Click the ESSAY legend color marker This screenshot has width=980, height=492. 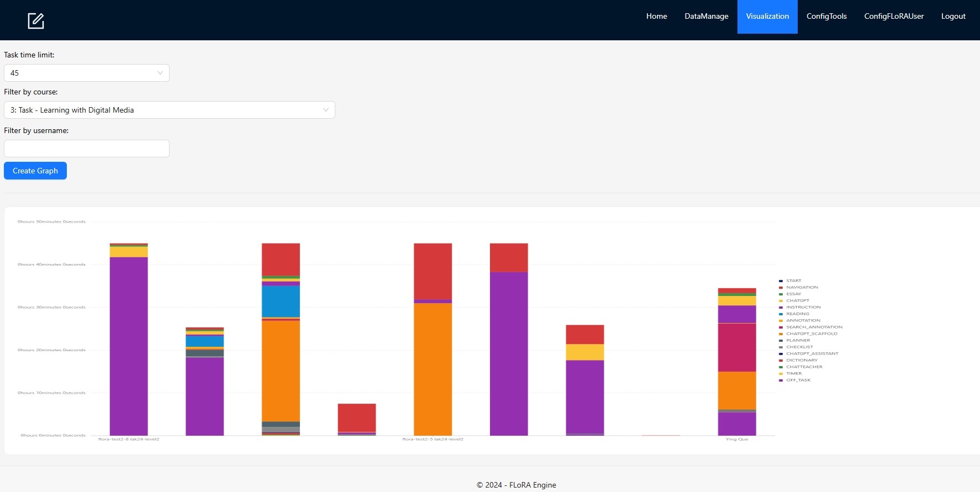(781, 294)
